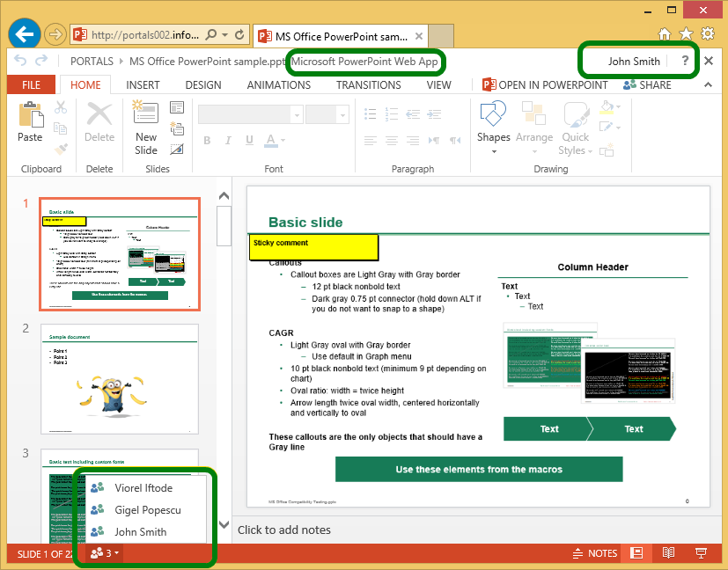Set right-to-left text direction
Screen dimensions: 728x570
pyautogui.click(x=455, y=140)
